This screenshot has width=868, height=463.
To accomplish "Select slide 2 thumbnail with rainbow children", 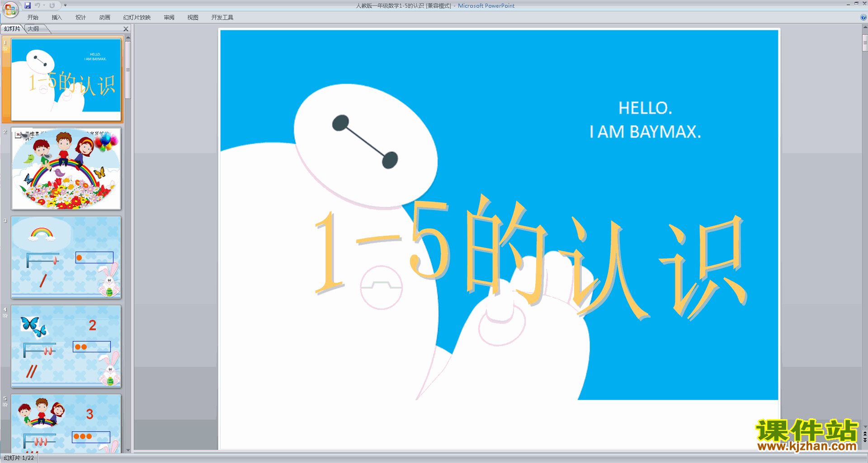I will [x=66, y=168].
